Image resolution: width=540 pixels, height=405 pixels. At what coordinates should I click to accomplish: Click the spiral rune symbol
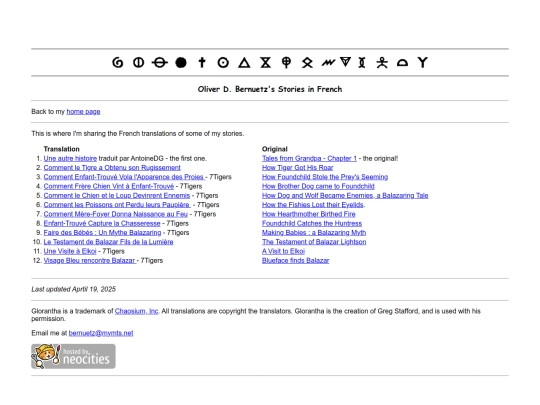118,63
